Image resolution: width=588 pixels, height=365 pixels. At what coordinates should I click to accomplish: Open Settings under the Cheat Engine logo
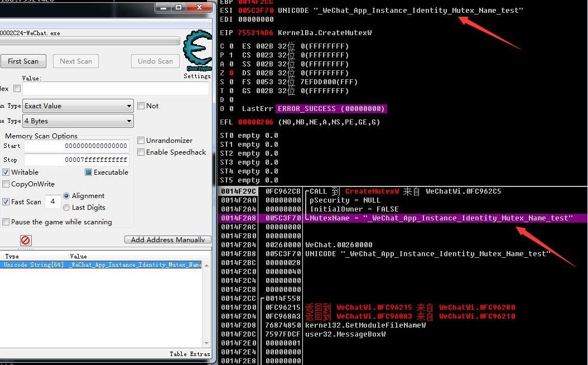point(197,76)
